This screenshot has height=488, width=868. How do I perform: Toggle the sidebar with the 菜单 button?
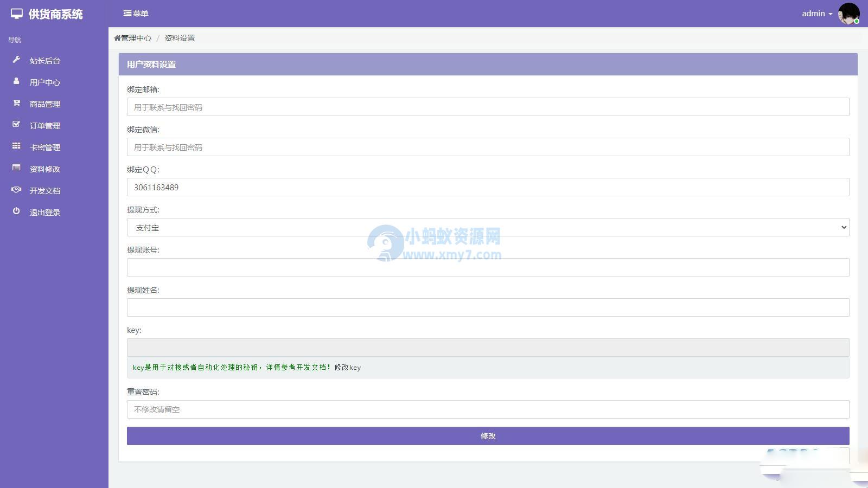pyautogui.click(x=136, y=14)
